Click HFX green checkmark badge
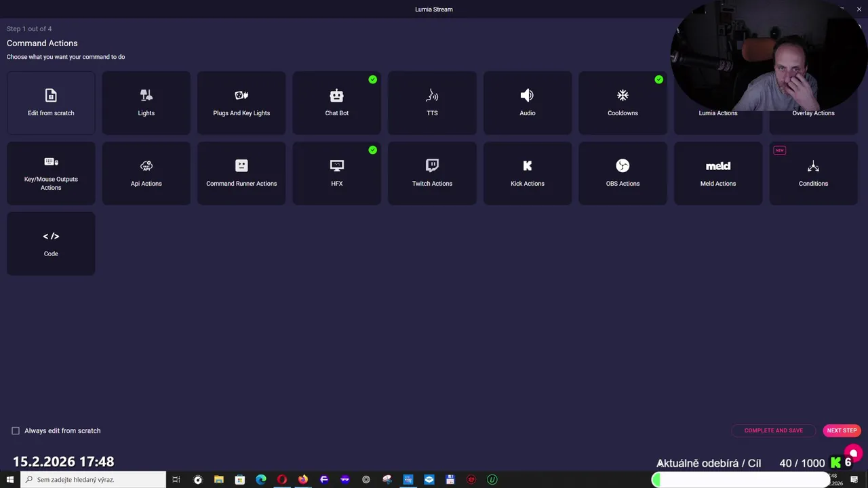Screen dimensions: 868x488 click(x=372, y=150)
